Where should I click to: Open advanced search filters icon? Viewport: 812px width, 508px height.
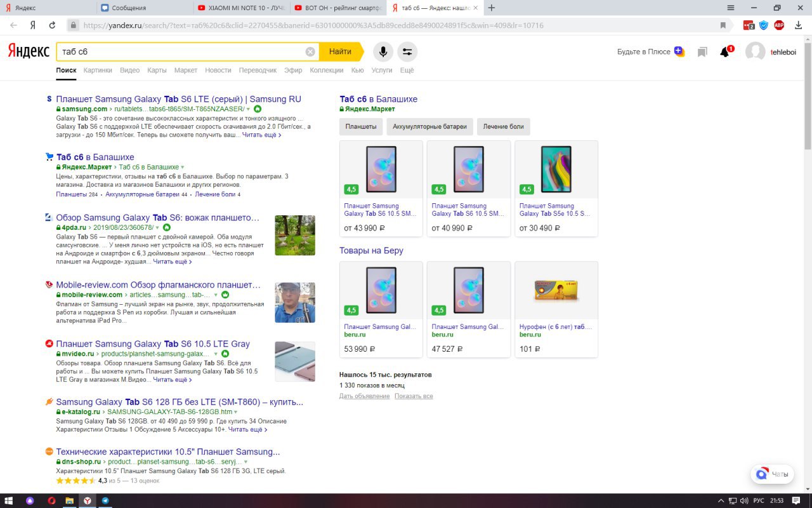pos(407,51)
